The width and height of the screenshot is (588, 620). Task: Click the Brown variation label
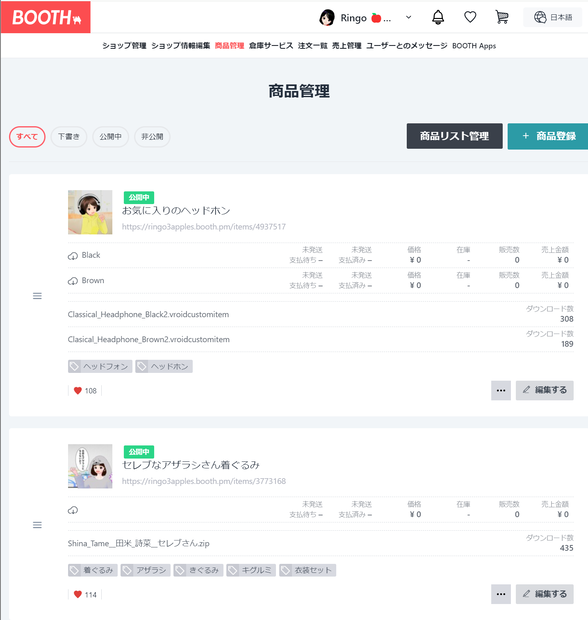tap(93, 281)
